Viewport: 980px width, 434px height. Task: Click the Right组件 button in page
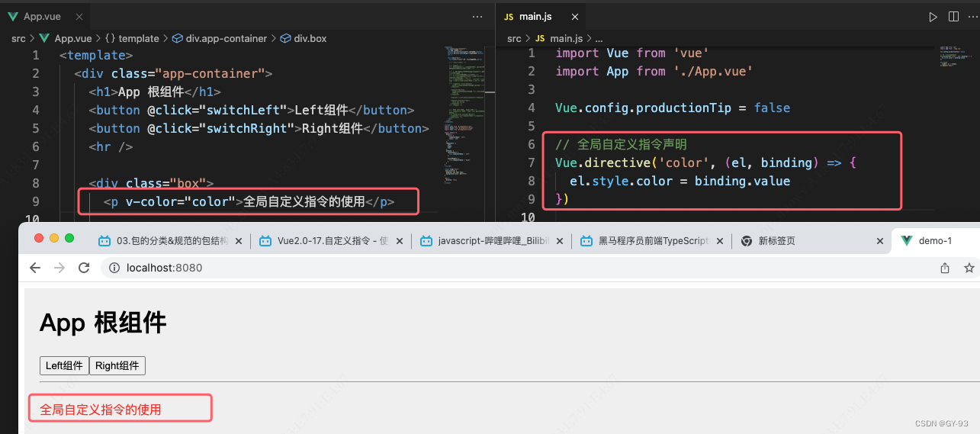117,365
